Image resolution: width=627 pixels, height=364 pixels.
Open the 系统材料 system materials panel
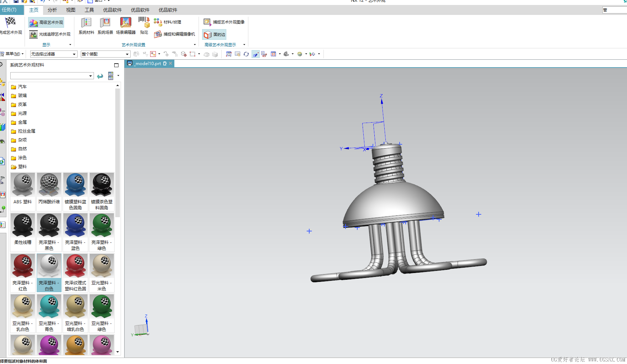click(86, 26)
